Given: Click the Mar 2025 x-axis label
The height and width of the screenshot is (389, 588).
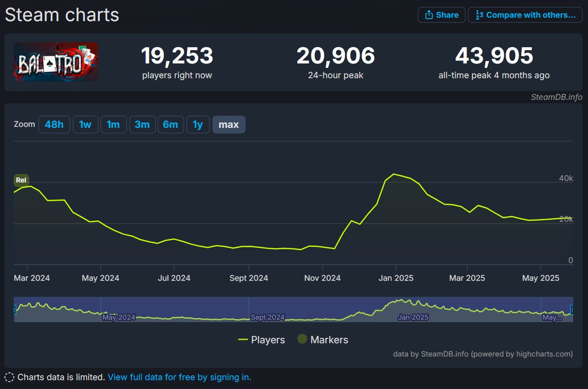Looking at the screenshot, I should point(467,278).
